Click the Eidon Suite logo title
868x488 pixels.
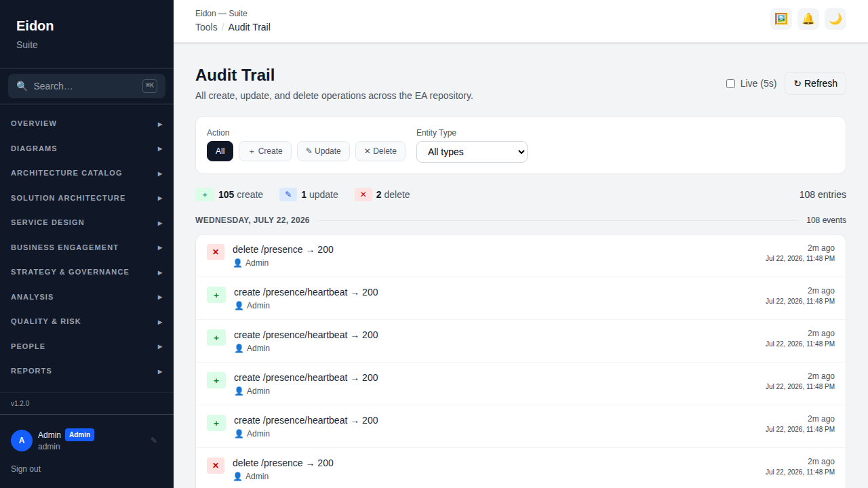tap(35, 26)
